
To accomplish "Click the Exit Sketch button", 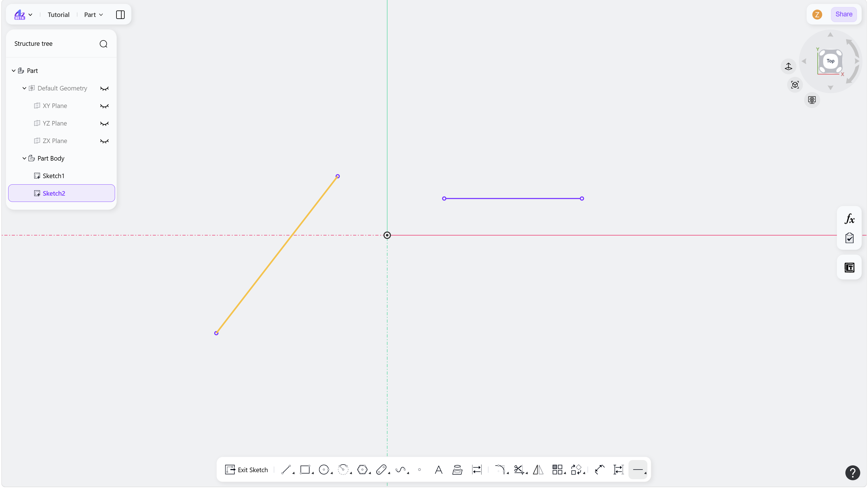I will [246, 469].
